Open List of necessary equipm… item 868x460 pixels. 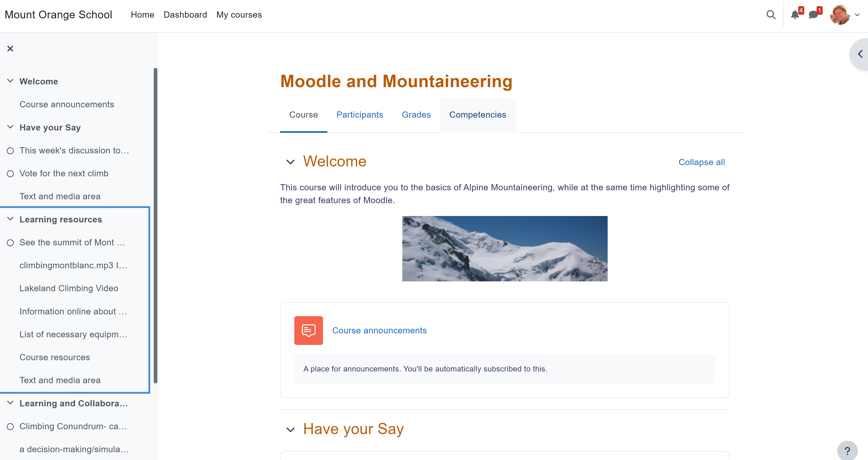coord(73,334)
